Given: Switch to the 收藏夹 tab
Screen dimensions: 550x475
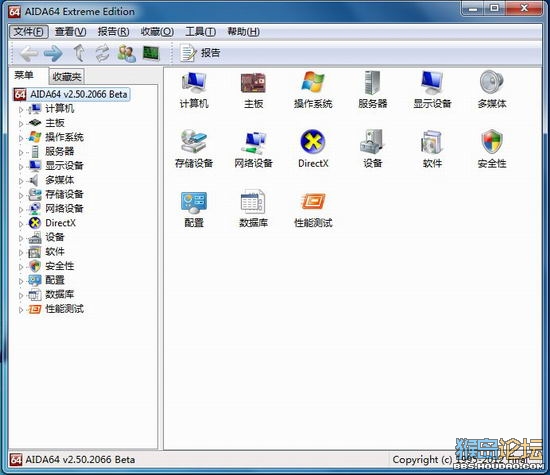Looking at the screenshot, I should [x=66, y=76].
